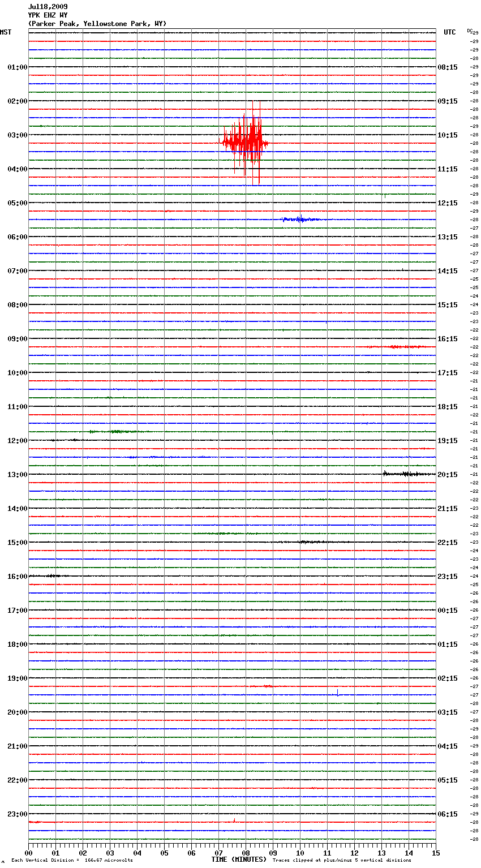481x868 pixels.
Task: Click the black waveform event on the 13:00 trace
Action: coord(409,474)
